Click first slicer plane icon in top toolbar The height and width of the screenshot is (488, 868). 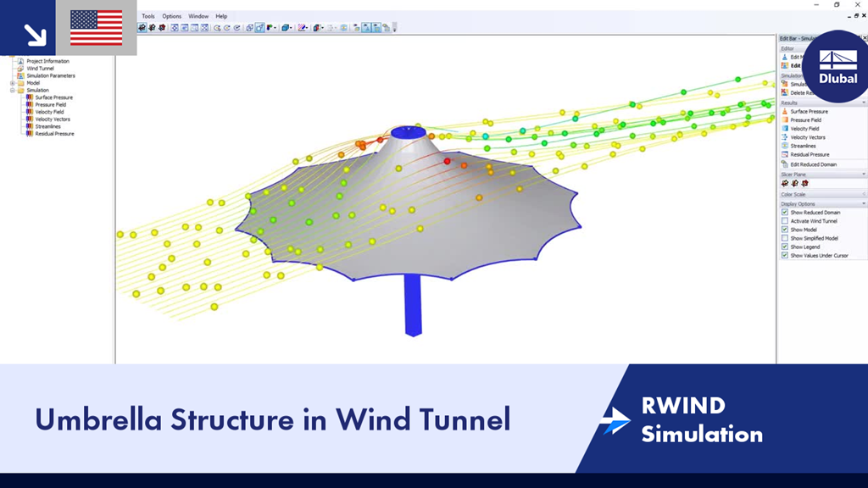pos(142,28)
